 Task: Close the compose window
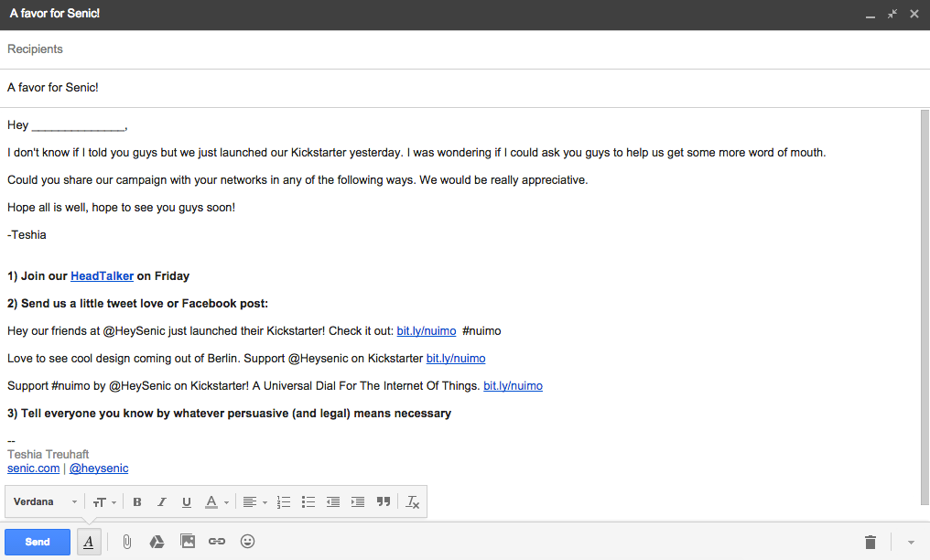point(914,14)
